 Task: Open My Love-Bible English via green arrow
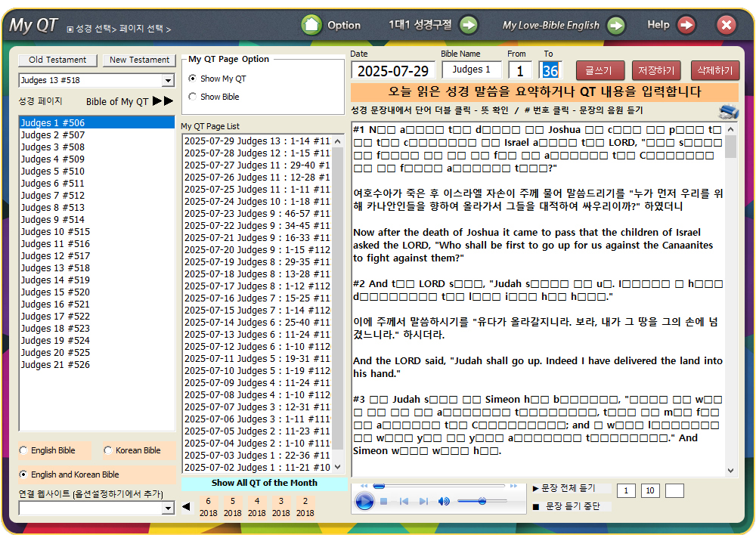click(616, 25)
